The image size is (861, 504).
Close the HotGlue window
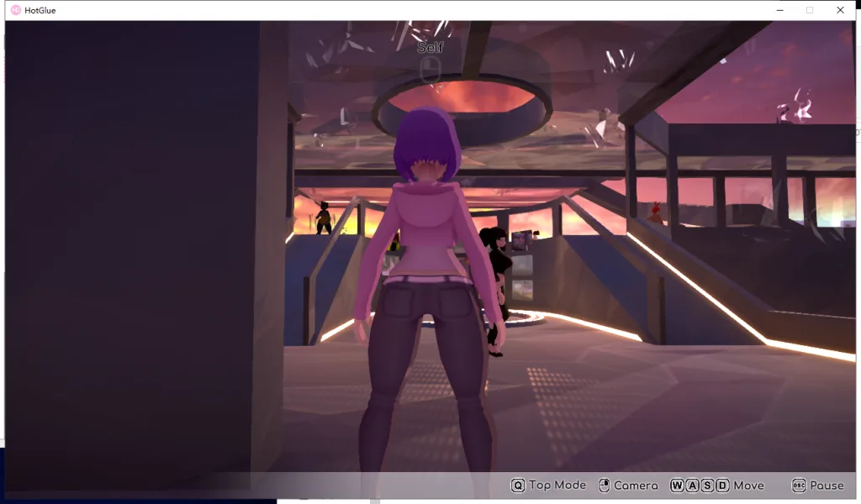840,10
